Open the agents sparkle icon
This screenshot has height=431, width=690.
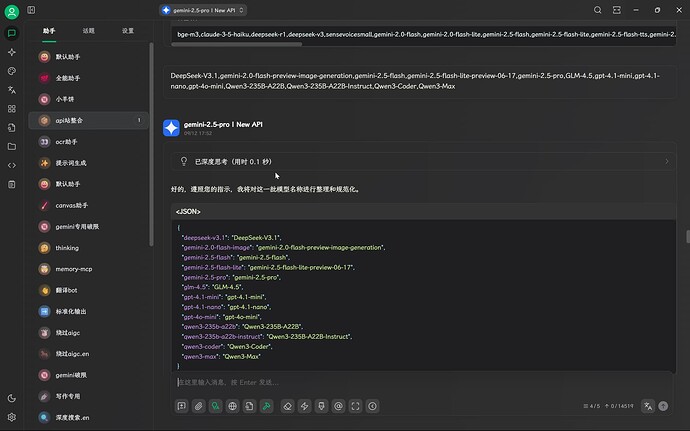pos(12,52)
